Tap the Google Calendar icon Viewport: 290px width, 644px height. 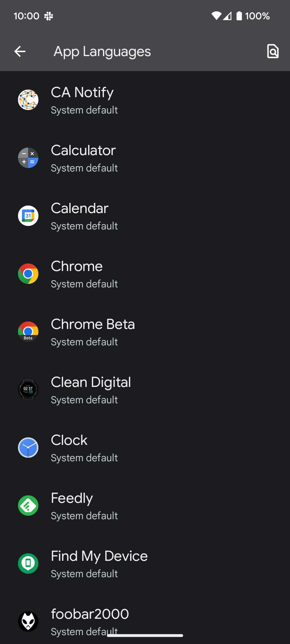click(x=28, y=216)
